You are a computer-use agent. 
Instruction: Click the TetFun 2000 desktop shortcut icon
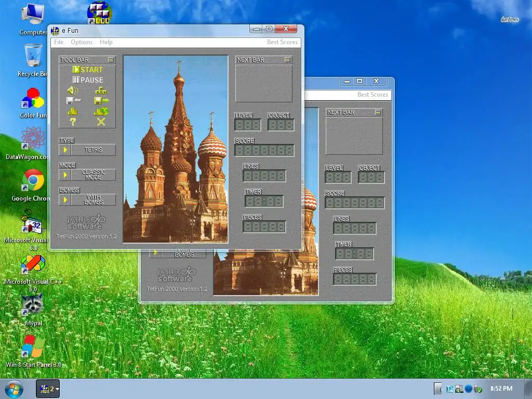click(99, 12)
